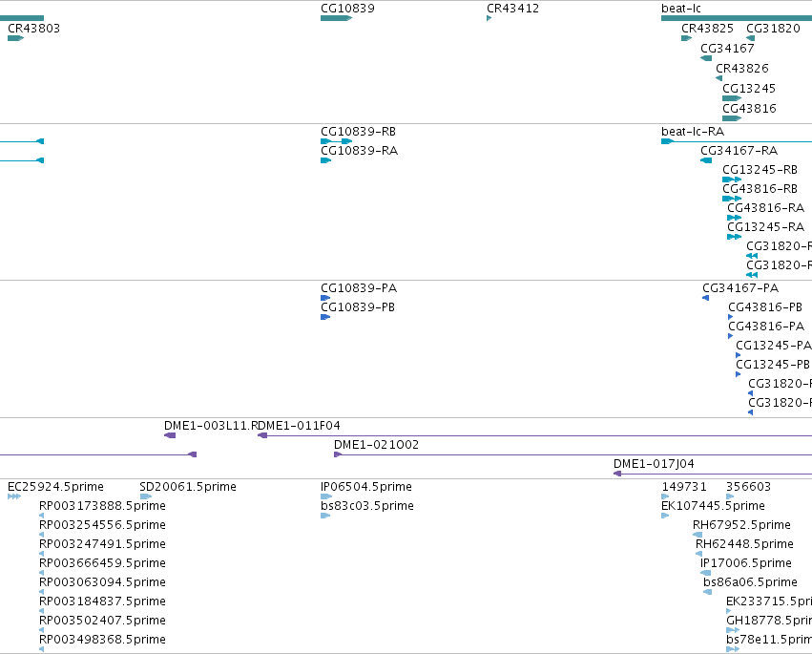Click the CG43816-RA transcript label

765,208
